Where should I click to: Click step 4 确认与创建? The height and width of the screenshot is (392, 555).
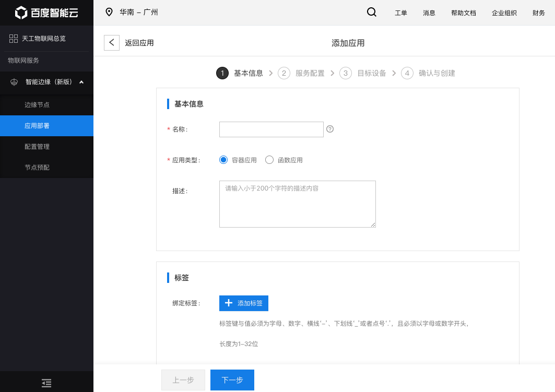pos(428,73)
